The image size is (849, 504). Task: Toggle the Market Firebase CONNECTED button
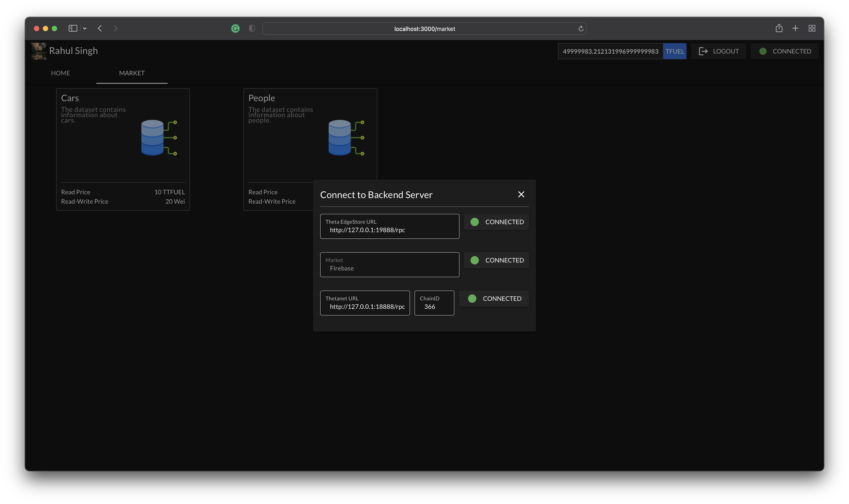(496, 260)
